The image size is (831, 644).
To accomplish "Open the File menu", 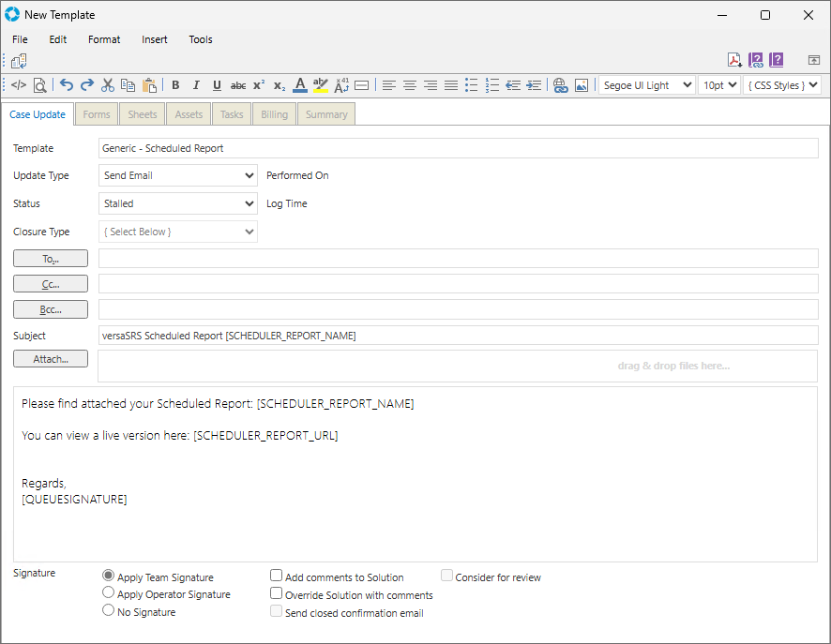I will (20, 39).
